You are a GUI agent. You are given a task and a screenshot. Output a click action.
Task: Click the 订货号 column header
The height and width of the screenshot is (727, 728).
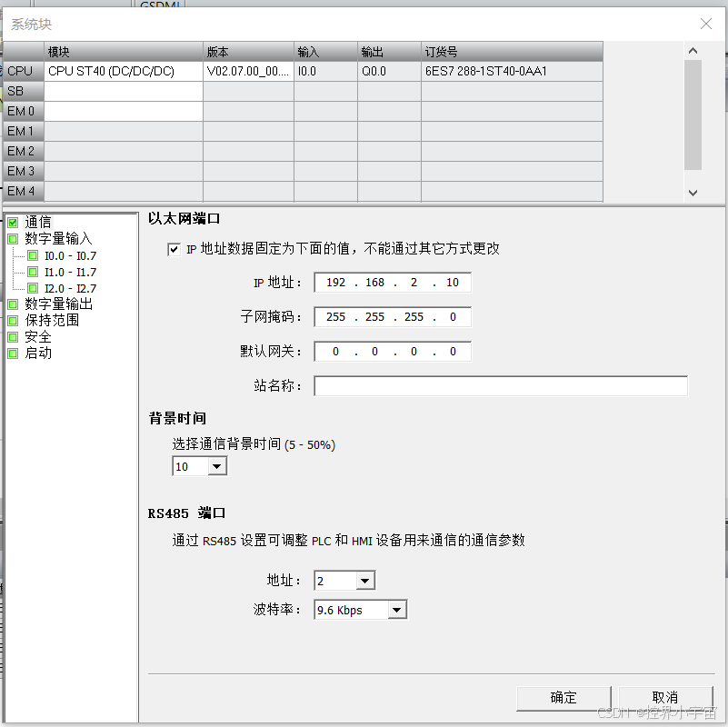[x=512, y=52]
